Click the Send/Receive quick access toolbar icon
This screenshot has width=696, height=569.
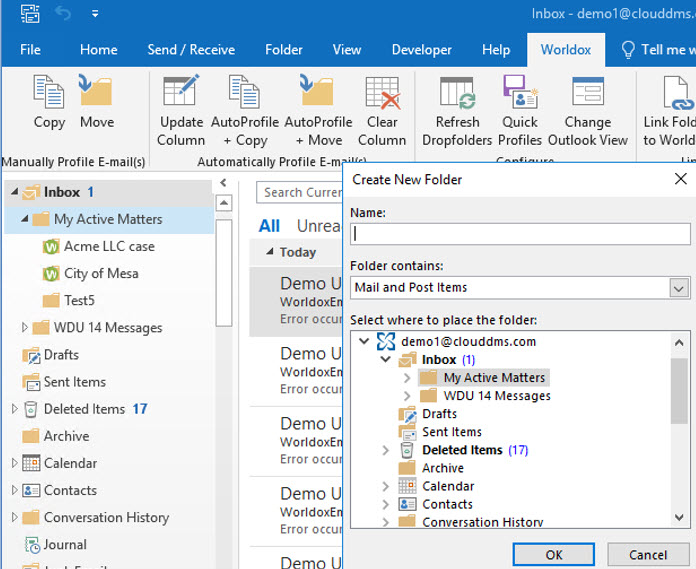[x=30, y=13]
